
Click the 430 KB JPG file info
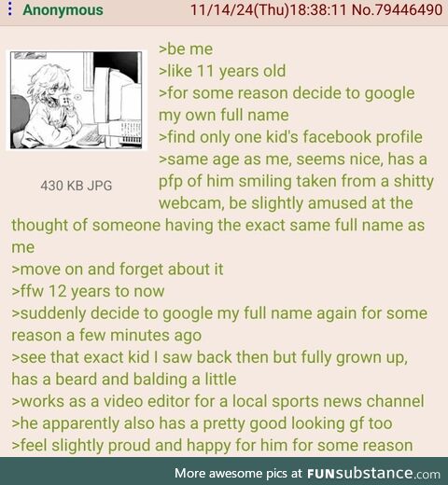click(x=77, y=186)
